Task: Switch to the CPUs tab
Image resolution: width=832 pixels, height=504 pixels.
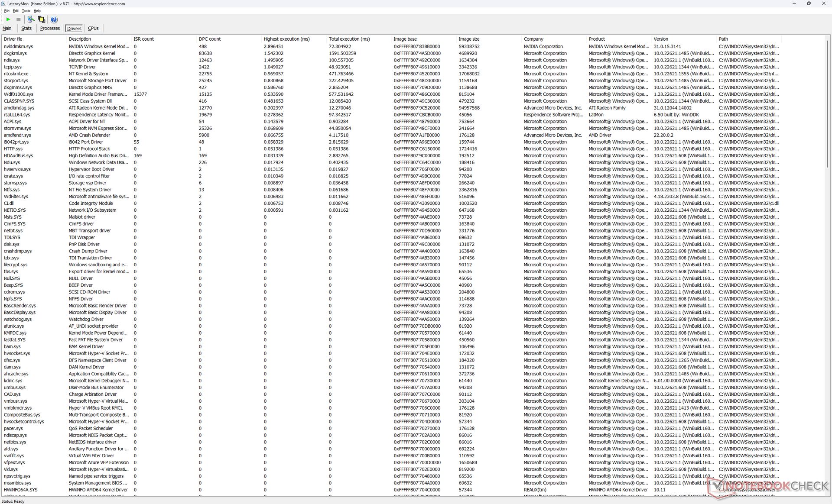Action: tap(93, 29)
